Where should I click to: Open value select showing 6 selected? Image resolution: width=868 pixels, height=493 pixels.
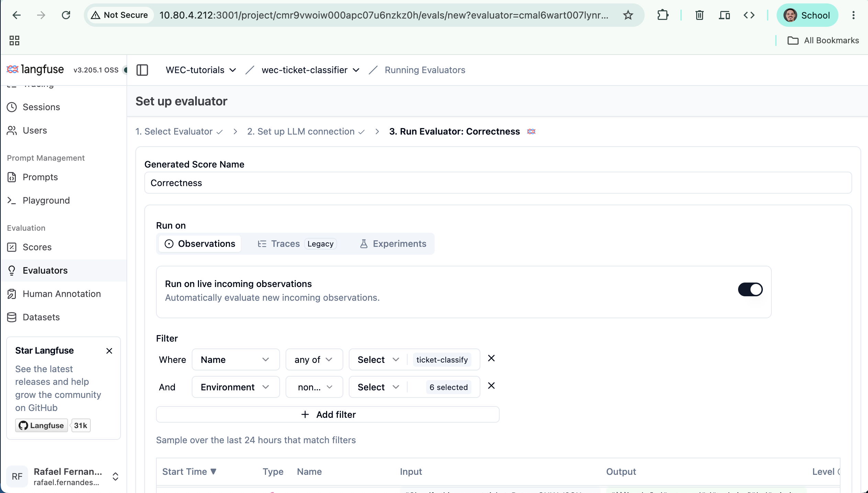(414, 387)
